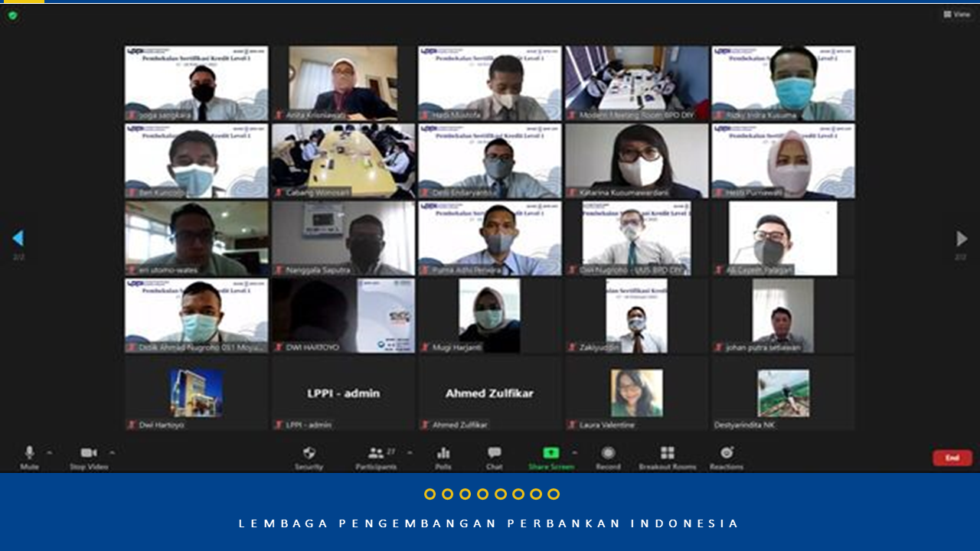The width and height of the screenshot is (980, 551).
Task: Click the green Share Screen icon
Action: [x=551, y=453]
